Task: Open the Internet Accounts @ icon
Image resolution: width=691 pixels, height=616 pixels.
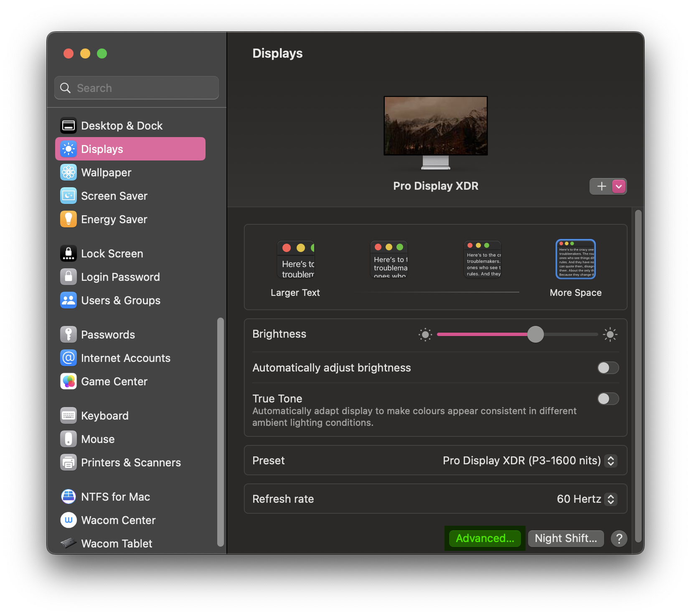Action: (69, 358)
